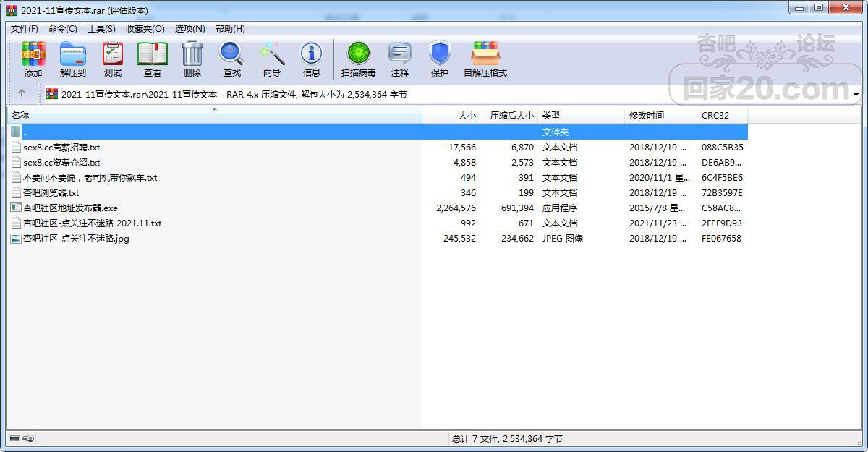Viewport: 868px width, 452px height.
Task: Select file sex8.cc资费介绍.txt
Action: (61, 162)
